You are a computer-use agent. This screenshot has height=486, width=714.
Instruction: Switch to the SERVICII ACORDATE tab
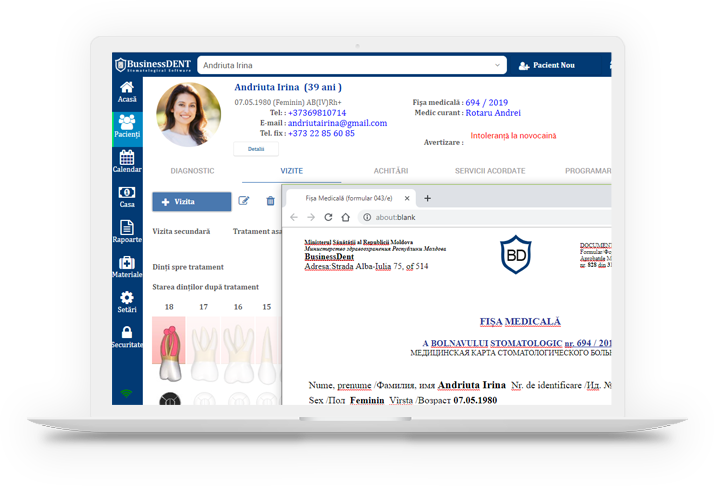[490, 171]
